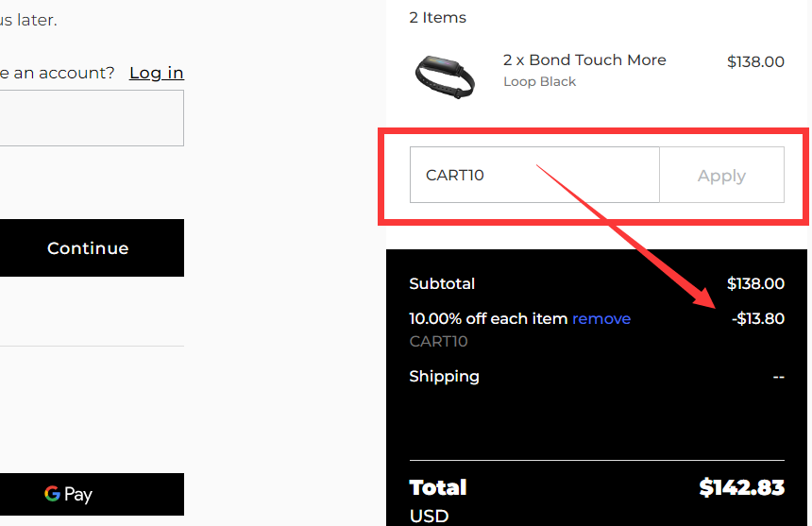The image size is (812, 526).
Task: Click the grey CART10 code under the discount
Action: [438, 341]
